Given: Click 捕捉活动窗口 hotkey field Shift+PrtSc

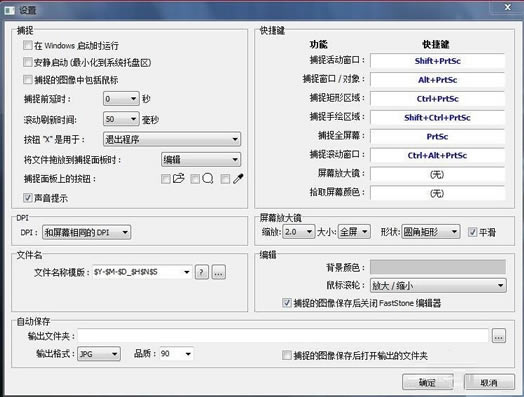Looking at the screenshot, I should point(437,61).
